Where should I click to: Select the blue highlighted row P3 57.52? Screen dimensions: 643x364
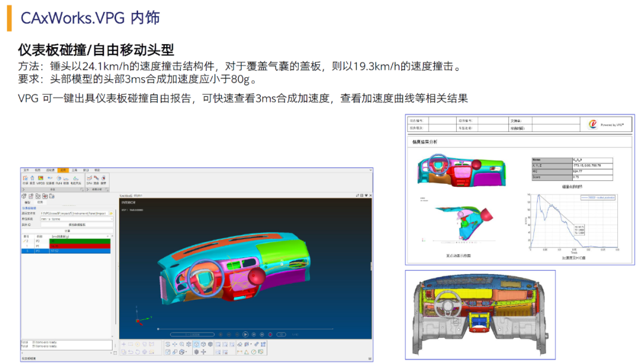[65, 251]
